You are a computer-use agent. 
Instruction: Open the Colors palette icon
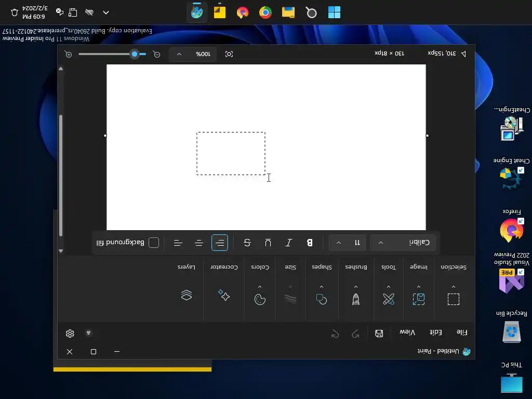pos(260,299)
